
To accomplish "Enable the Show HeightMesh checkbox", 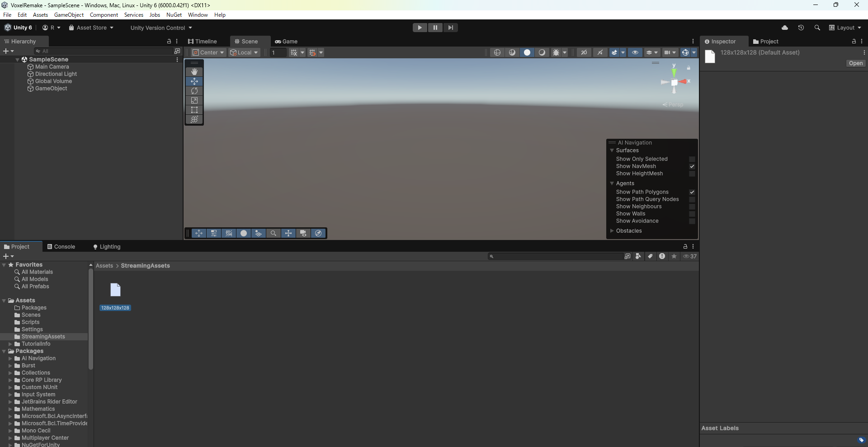I will [x=692, y=174].
